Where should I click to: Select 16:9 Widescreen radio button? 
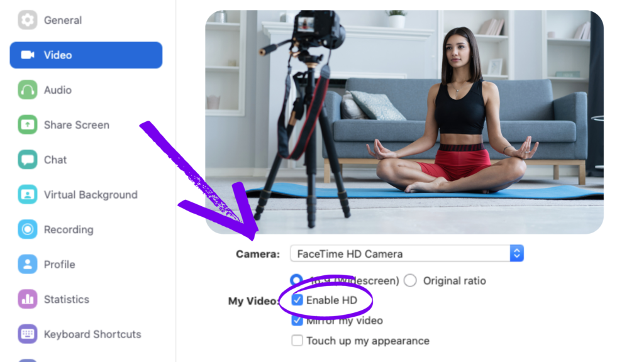(296, 280)
